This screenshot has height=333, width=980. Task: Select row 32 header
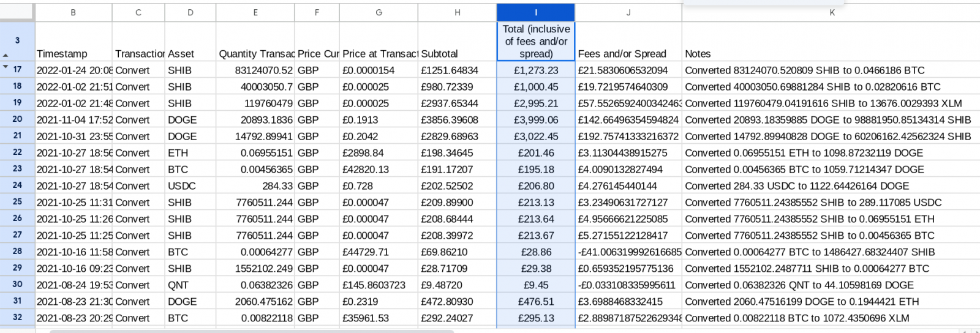(x=17, y=318)
